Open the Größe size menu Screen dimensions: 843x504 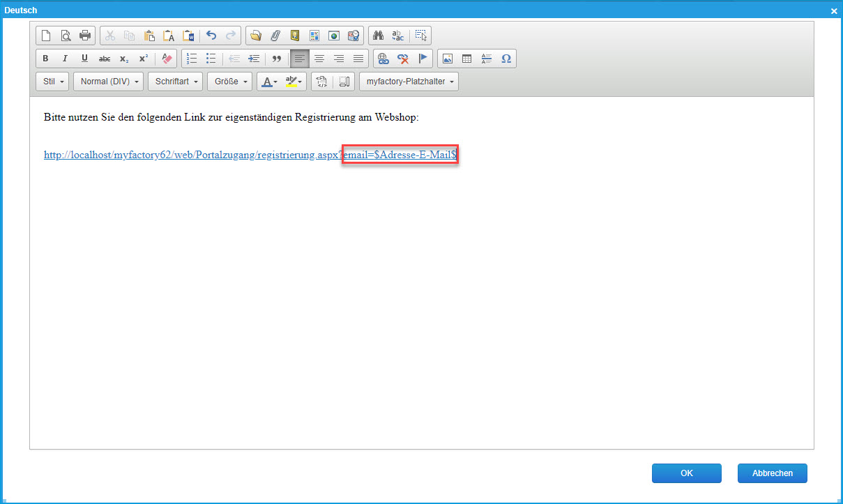pyautogui.click(x=229, y=82)
